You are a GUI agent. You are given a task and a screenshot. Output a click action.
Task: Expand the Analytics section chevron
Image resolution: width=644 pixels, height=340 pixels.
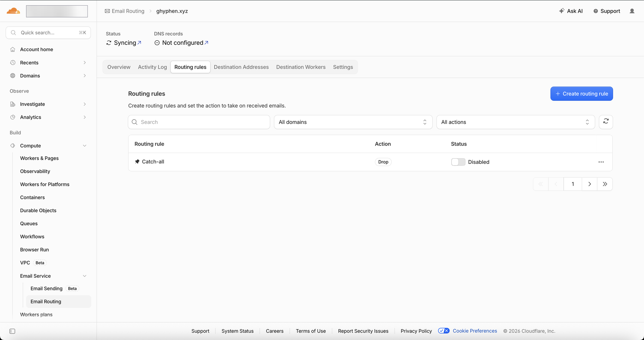pos(85,117)
